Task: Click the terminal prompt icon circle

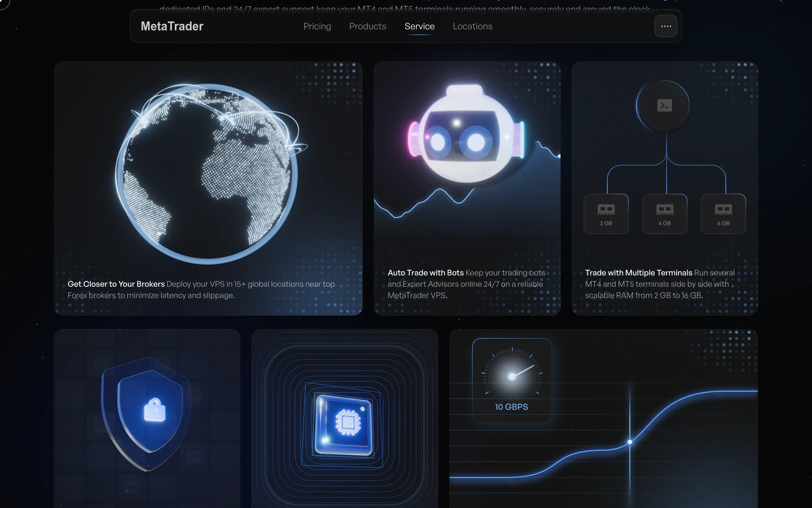Action: point(664,106)
